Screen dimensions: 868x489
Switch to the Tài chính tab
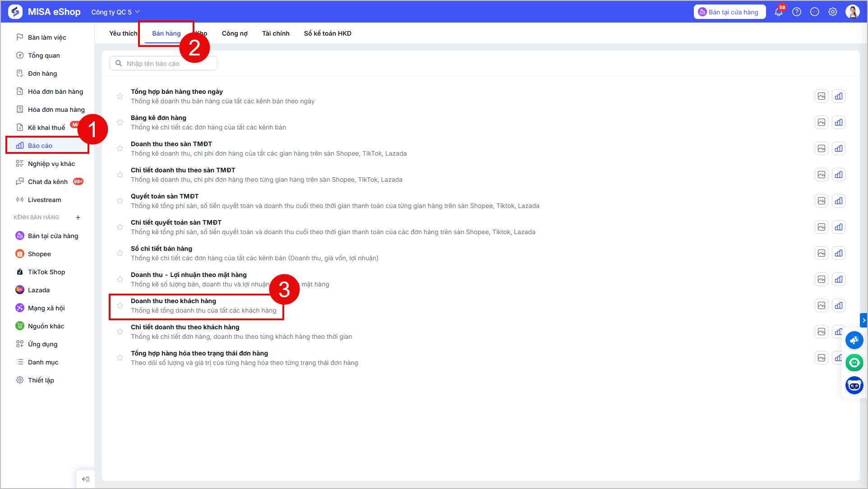pyautogui.click(x=276, y=33)
